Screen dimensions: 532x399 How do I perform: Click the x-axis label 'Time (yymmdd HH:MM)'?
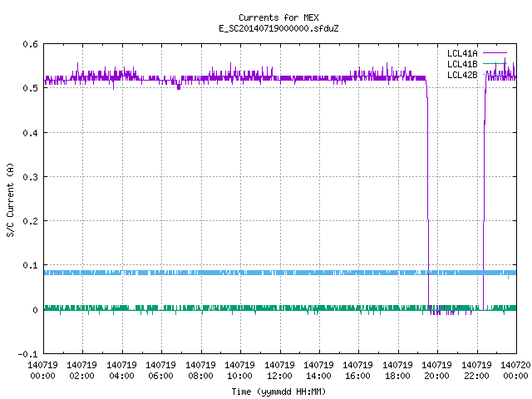(278, 392)
